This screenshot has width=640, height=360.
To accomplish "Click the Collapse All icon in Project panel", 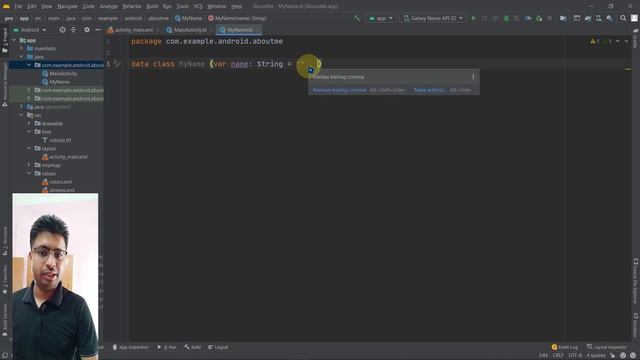I will (x=73, y=30).
